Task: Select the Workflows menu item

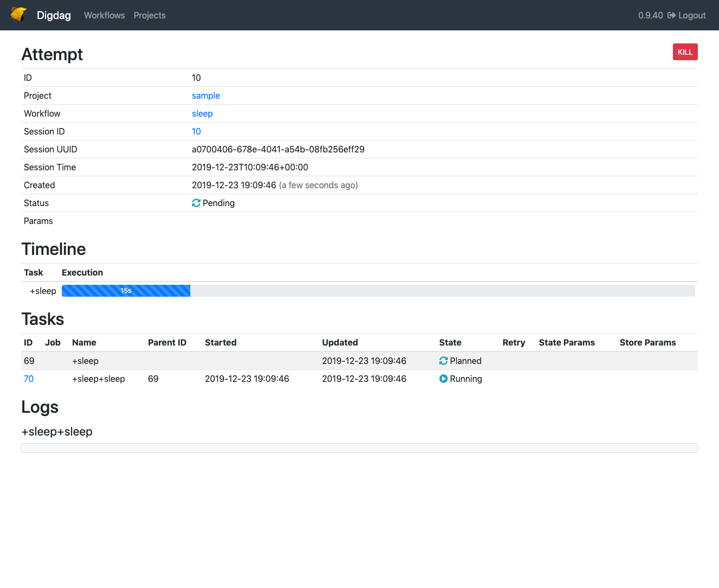Action: 104,15
